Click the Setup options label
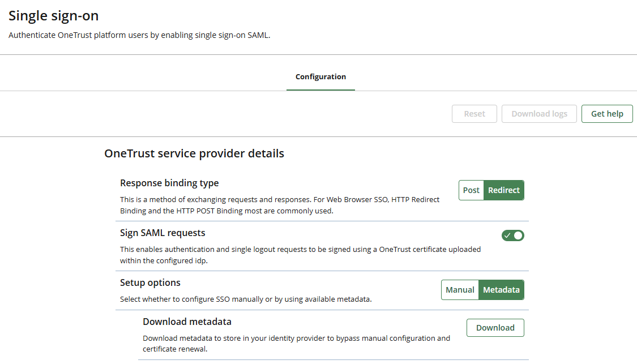The image size is (637, 364). [150, 282]
